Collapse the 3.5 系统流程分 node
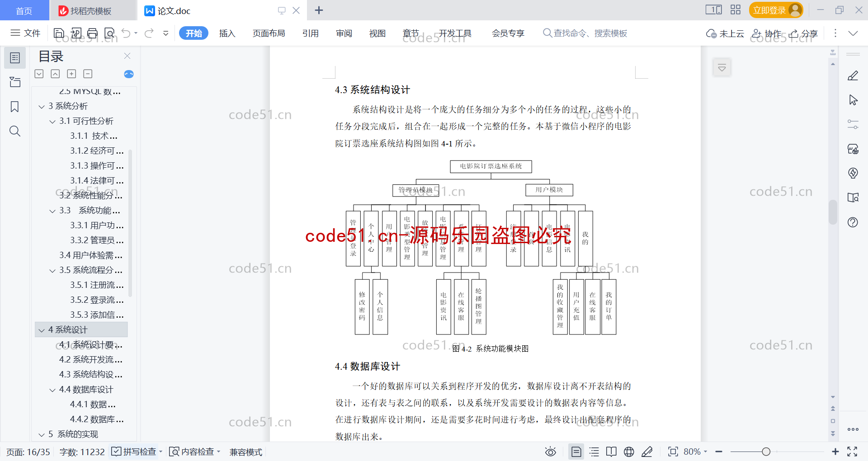This screenshot has height=461, width=868. coord(52,271)
